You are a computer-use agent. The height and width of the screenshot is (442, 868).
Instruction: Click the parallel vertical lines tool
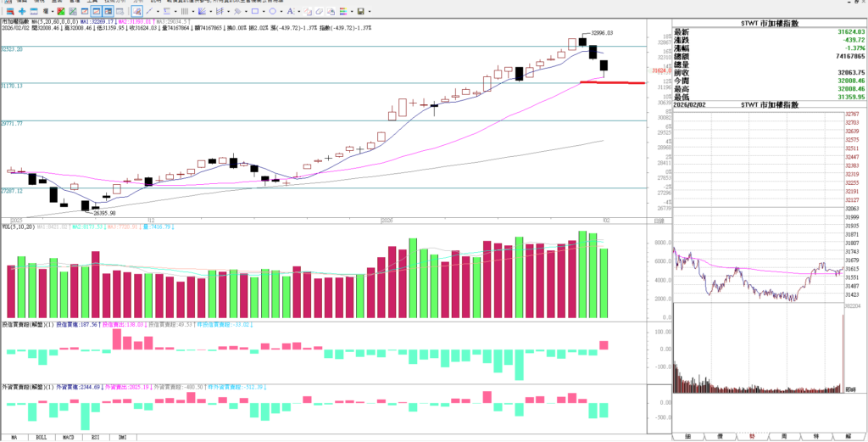[x=184, y=11]
